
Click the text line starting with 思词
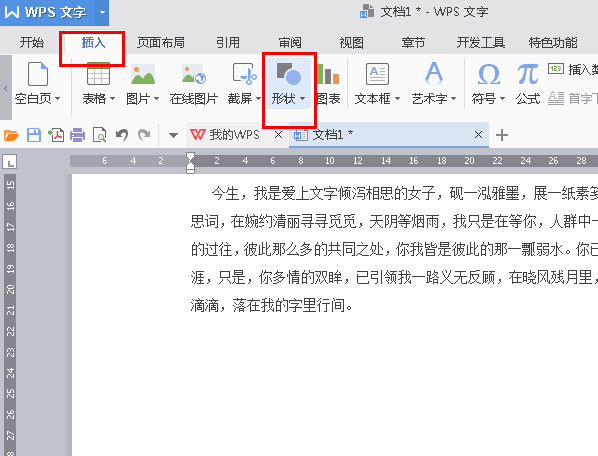(x=394, y=221)
